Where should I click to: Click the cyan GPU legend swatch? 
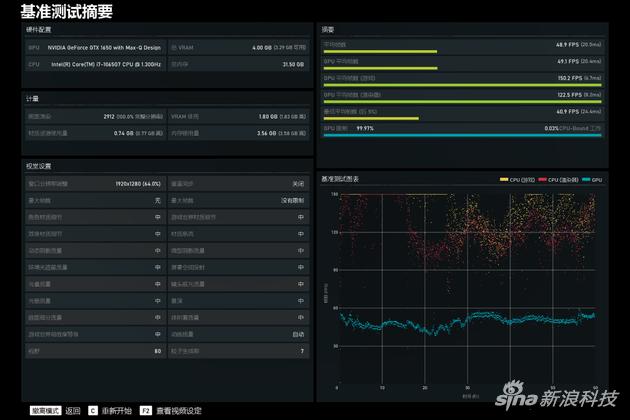pos(586,179)
